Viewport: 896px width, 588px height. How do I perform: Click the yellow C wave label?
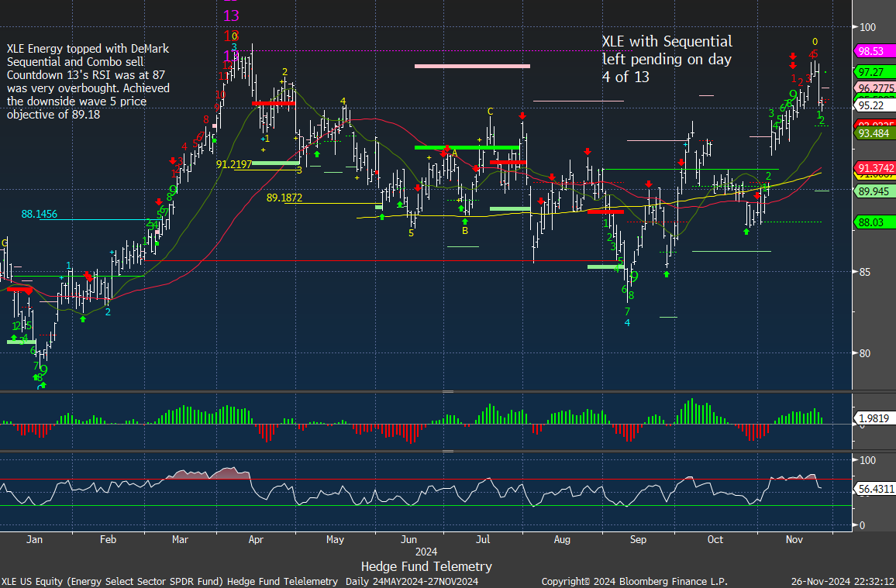(490, 112)
